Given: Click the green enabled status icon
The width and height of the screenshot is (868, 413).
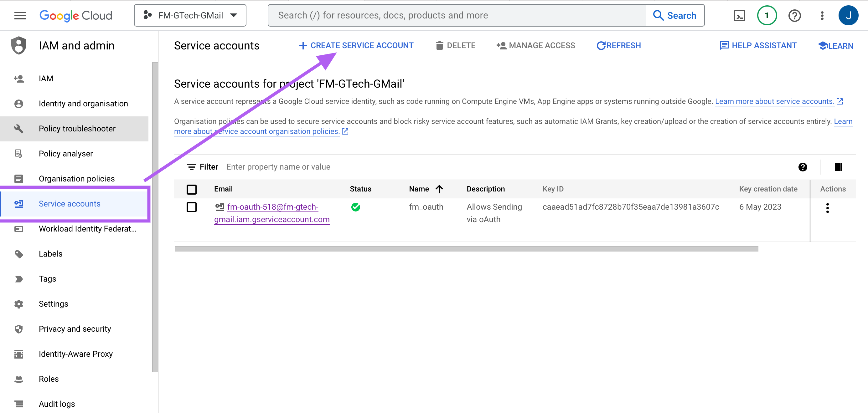Looking at the screenshot, I should point(355,207).
